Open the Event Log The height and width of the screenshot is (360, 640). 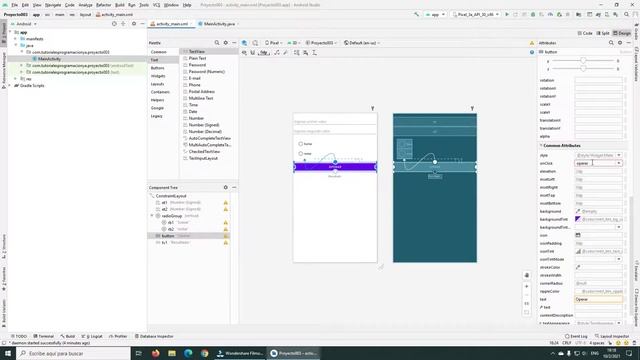click(x=576, y=336)
